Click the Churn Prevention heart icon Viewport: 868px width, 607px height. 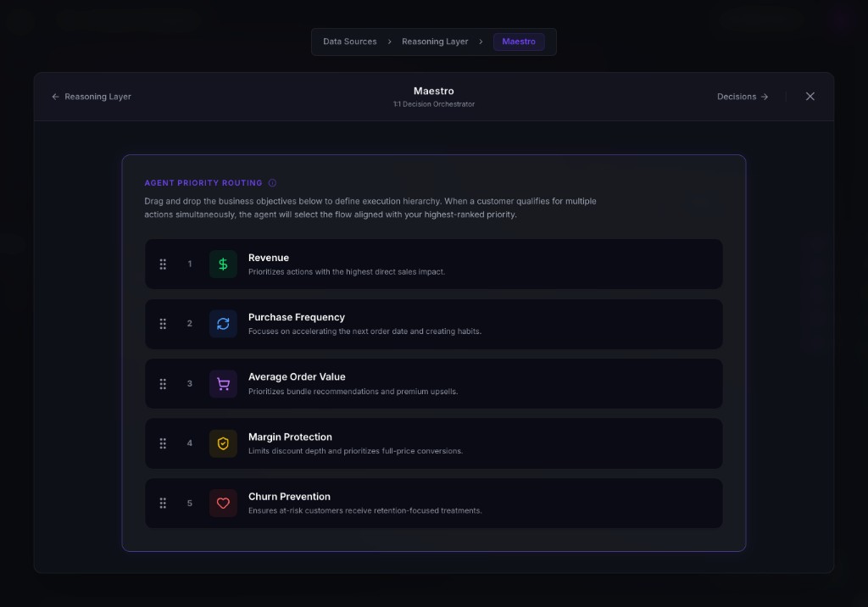coord(223,503)
